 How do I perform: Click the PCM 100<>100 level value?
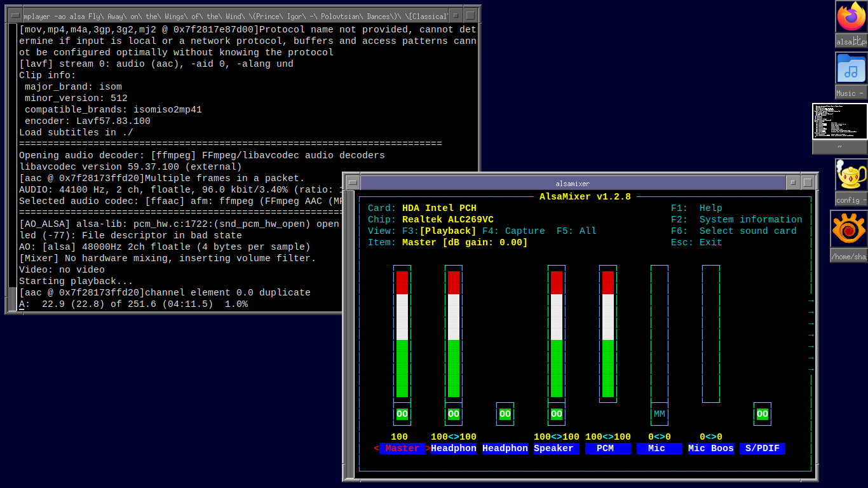[608, 437]
